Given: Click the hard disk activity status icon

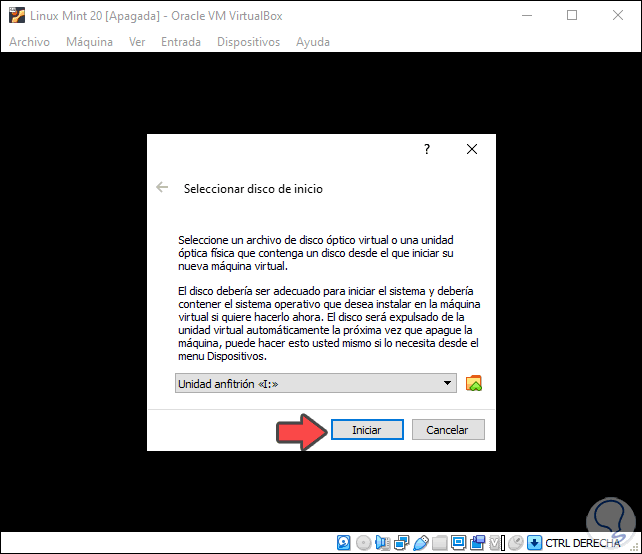Looking at the screenshot, I should point(344,543).
